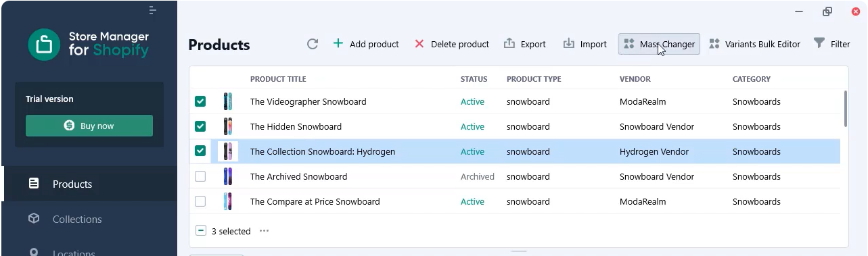The image size is (868, 256).
Task: Click Delete product in the toolbar
Action: pyautogui.click(x=451, y=44)
